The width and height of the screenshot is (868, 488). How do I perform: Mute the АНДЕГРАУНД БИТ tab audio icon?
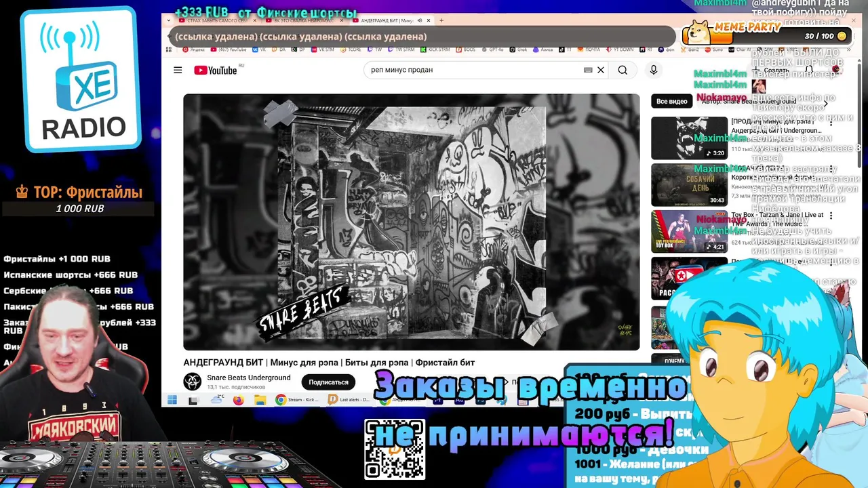[x=420, y=20]
